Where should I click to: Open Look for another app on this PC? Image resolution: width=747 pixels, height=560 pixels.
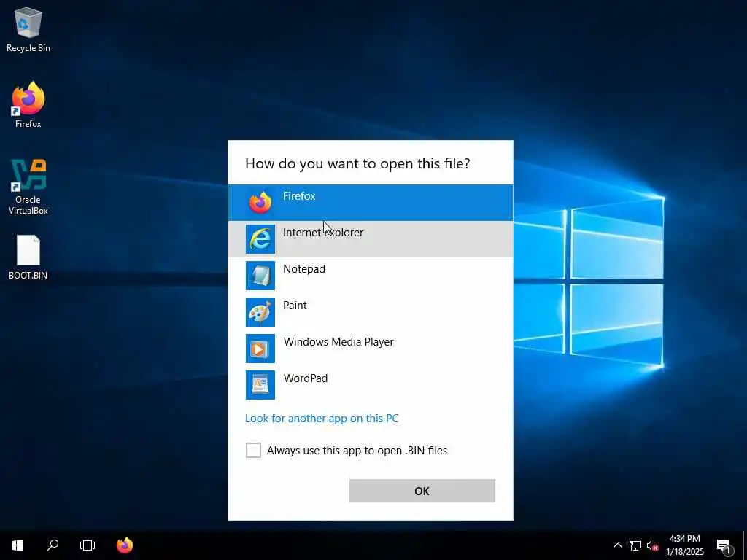322,418
